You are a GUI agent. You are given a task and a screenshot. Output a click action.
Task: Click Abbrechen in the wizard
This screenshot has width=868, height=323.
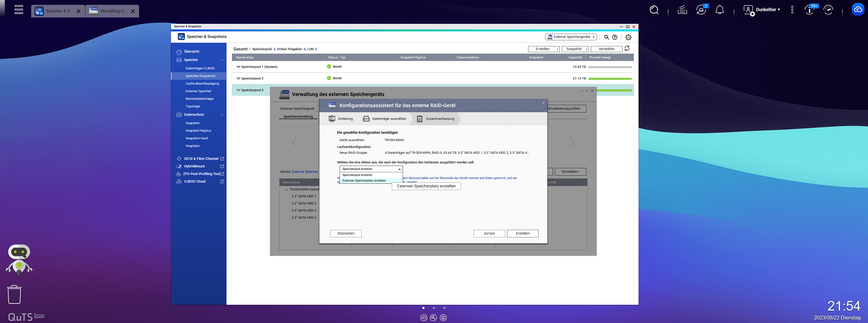point(346,233)
